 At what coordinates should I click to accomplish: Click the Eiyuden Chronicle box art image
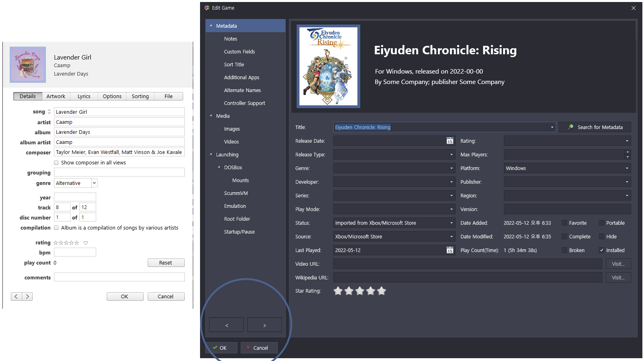[328, 66]
